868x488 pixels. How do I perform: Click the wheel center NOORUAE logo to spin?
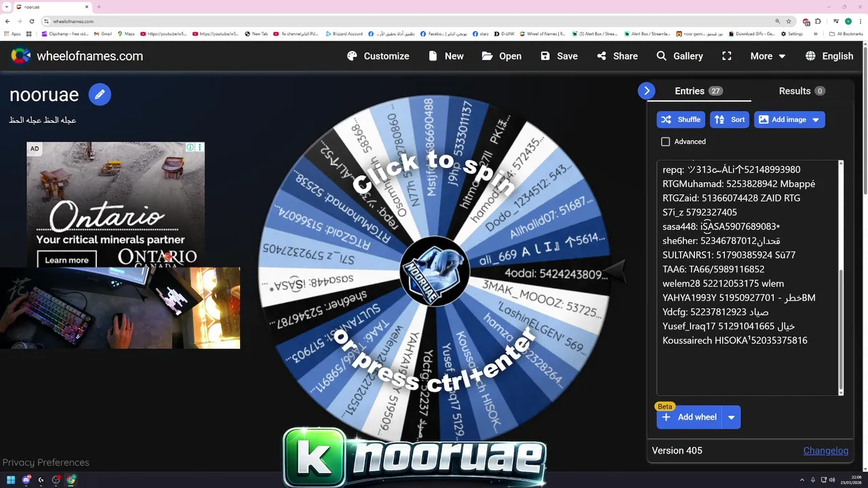pyautogui.click(x=434, y=271)
